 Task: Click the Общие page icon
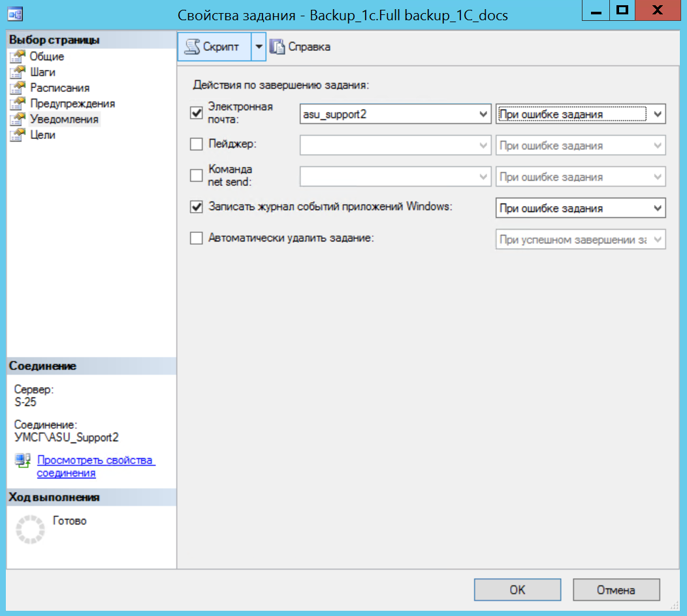pyautogui.click(x=18, y=57)
